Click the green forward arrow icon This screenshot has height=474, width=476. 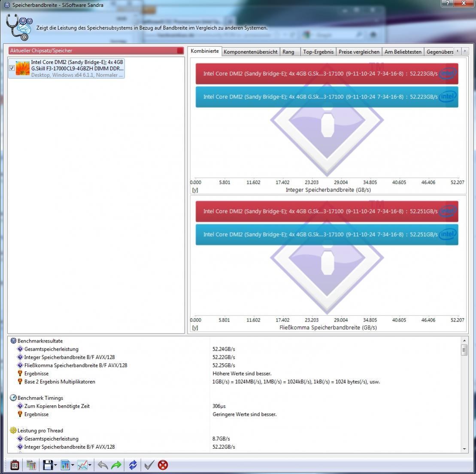pos(116,465)
